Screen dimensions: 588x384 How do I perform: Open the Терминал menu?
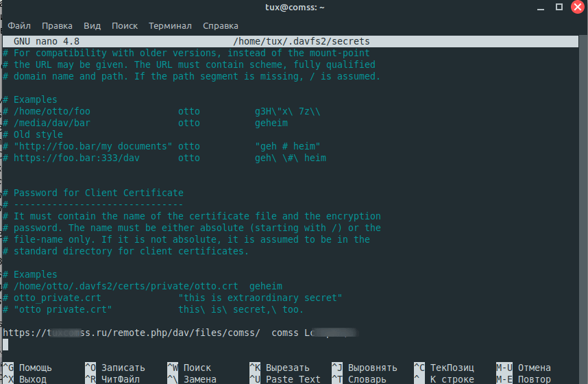(x=170, y=25)
